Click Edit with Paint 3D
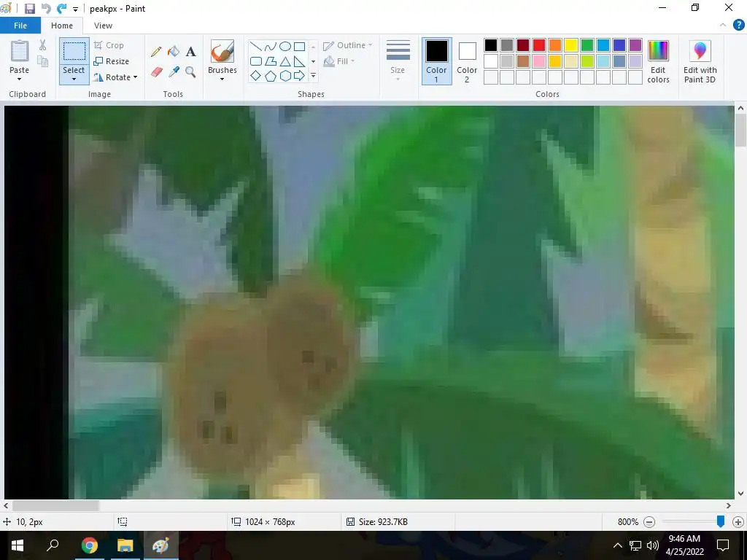This screenshot has width=747, height=560. pyautogui.click(x=700, y=61)
